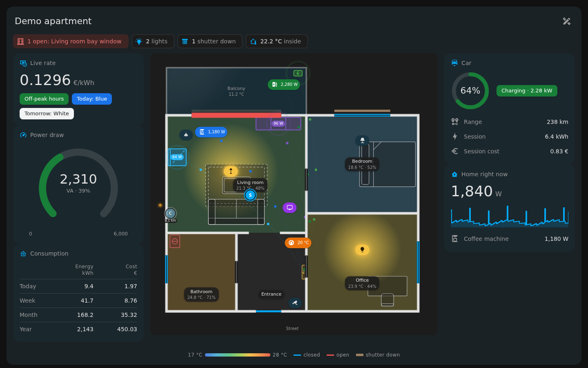Select the S person marker
This screenshot has width=588, height=368.
tap(250, 195)
